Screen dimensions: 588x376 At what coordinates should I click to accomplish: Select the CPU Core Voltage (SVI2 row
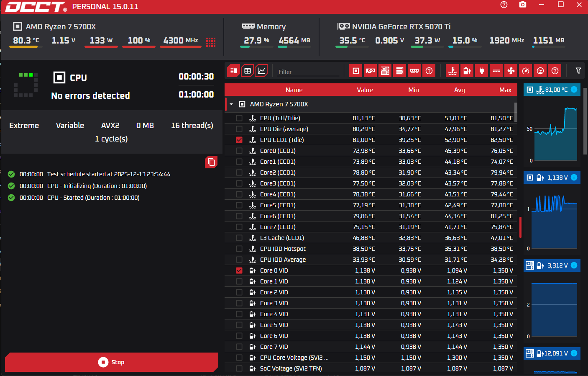(x=371, y=358)
